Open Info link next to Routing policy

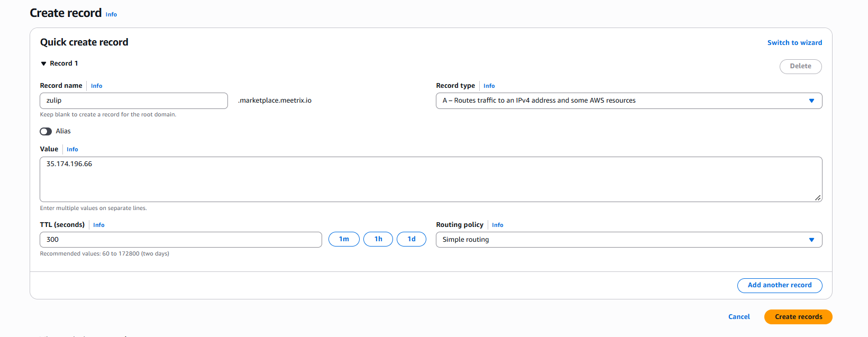(498, 225)
